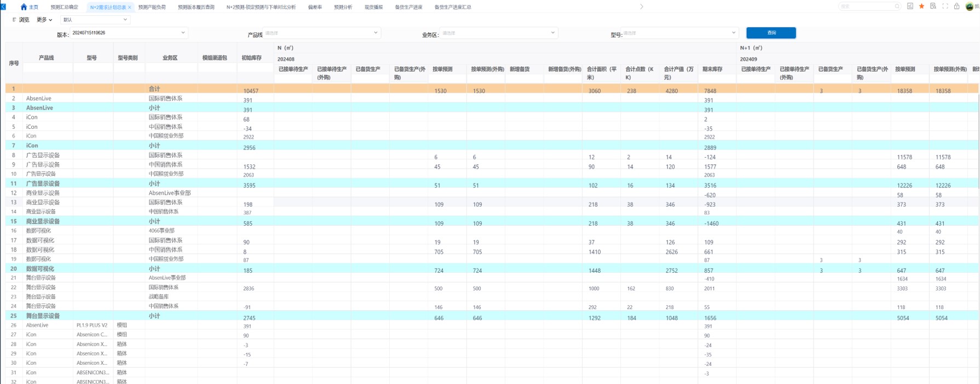This screenshot has width=980, height=384.
Task: Click the lock screen icon
Action: (956, 7)
